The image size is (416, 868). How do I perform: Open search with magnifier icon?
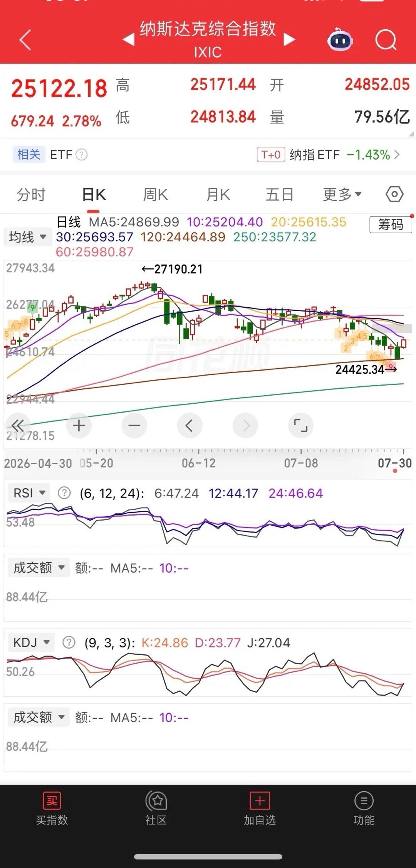coord(386,40)
